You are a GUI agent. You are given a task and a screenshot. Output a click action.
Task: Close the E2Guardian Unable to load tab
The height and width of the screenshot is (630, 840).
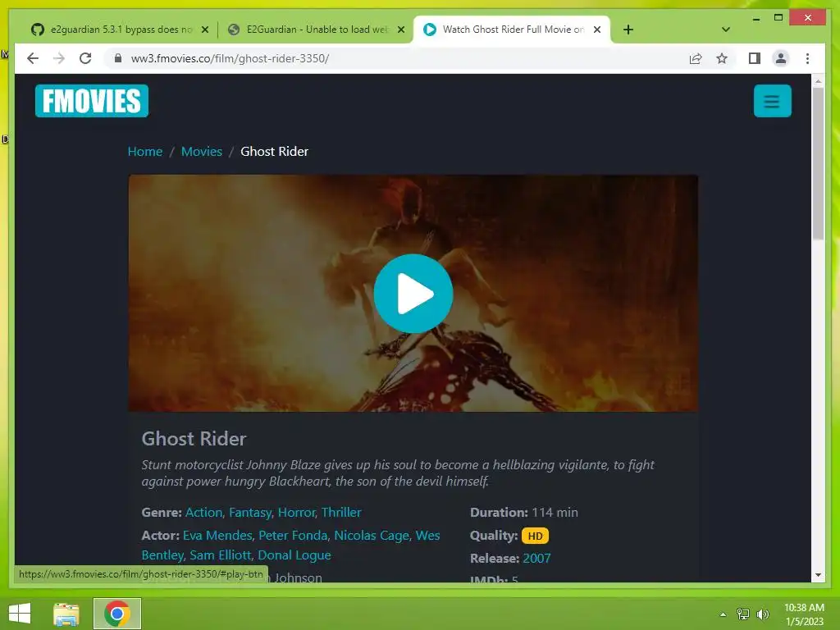coord(400,30)
